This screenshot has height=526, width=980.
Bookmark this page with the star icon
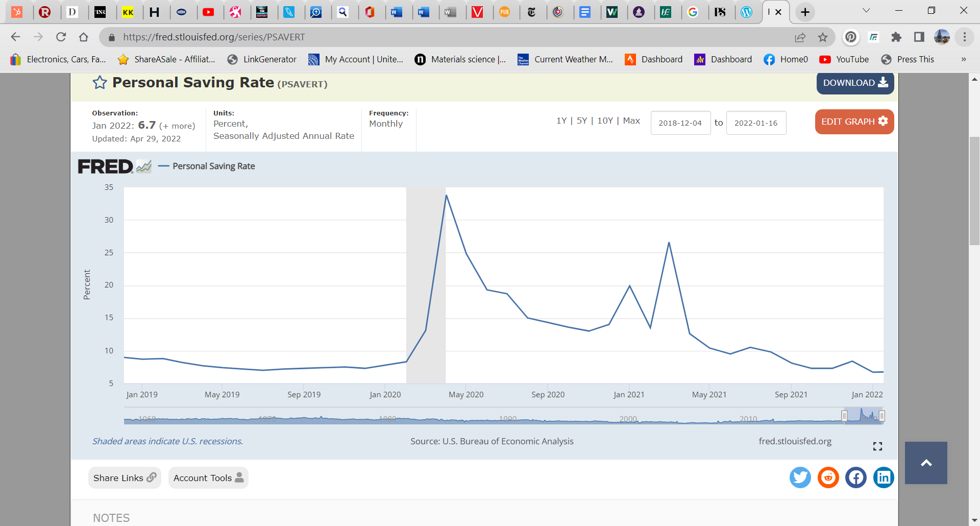tap(823, 37)
